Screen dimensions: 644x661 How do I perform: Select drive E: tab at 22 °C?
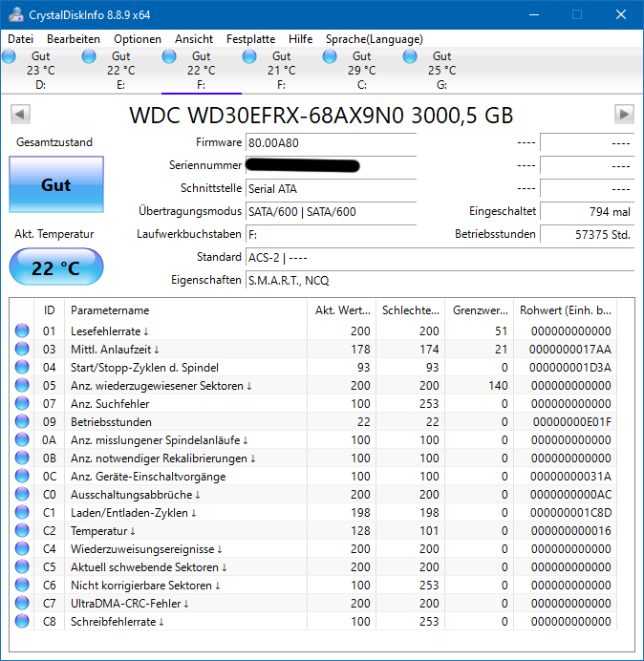point(121,71)
